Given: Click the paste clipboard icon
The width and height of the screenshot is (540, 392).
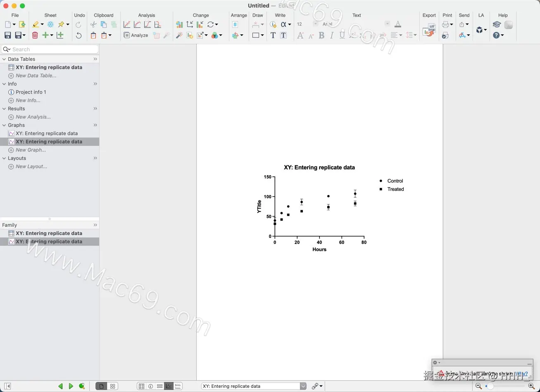Looking at the screenshot, I should click(x=93, y=36).
